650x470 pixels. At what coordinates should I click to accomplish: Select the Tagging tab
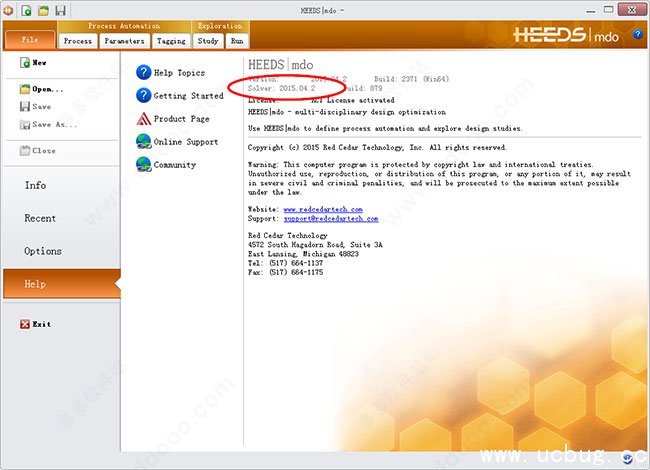tap(171, 41)
